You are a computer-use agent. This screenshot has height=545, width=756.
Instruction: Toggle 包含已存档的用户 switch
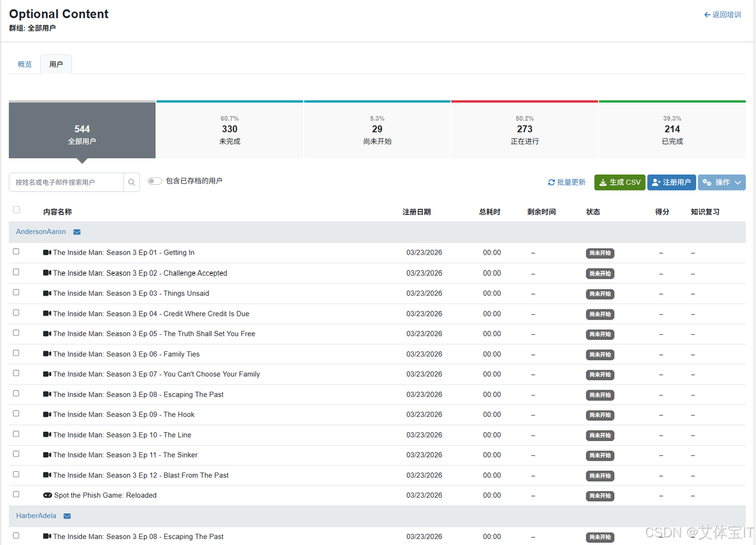155,181
